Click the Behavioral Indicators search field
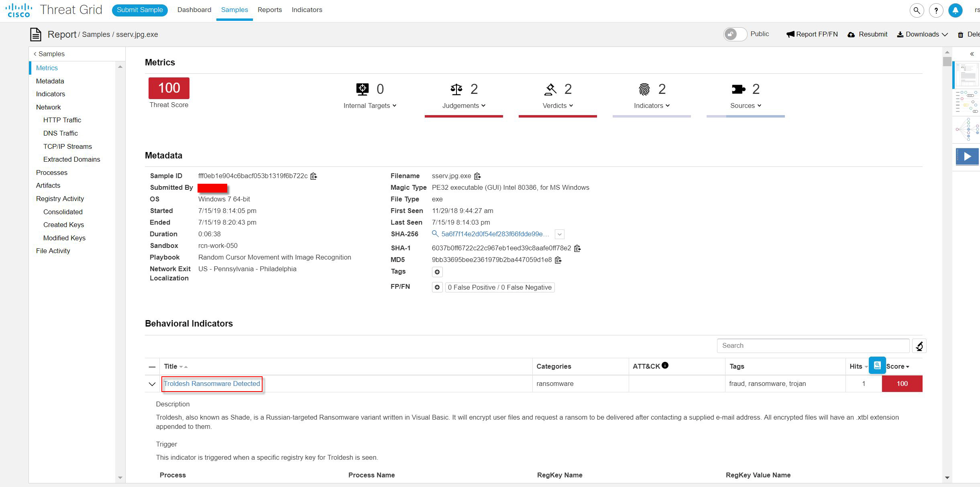Screen dimensions: 980x487 click(813, 345)
